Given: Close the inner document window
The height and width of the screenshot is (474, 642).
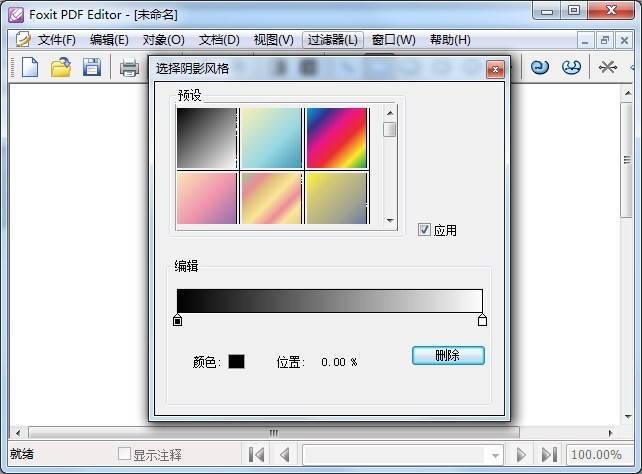Looking at the screenshot, I should coord(624,41).
